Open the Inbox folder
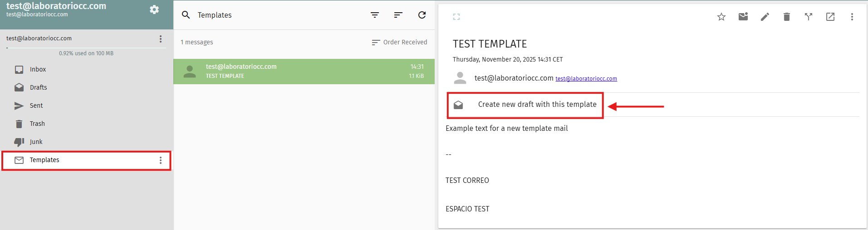The height and width of the screenshot is (230, 868). tap(38, 69)
